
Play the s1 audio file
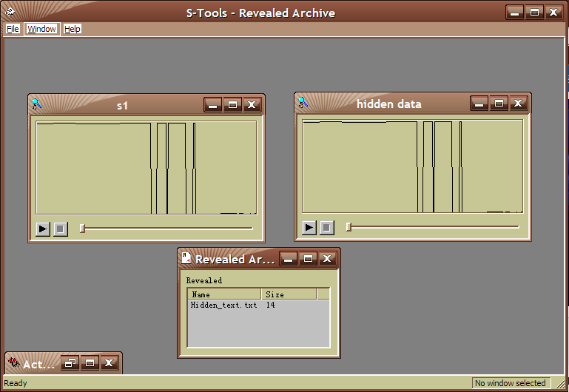click(x=43, y=229)
